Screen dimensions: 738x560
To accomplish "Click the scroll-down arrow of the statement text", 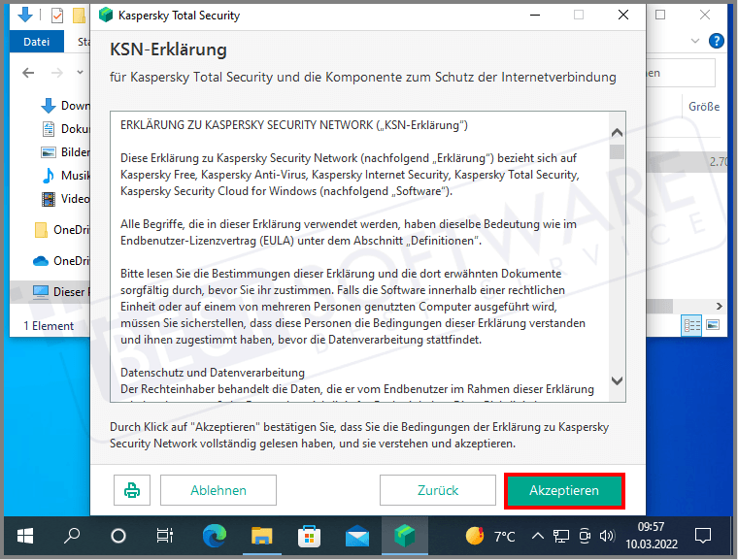I will [617, 380].
